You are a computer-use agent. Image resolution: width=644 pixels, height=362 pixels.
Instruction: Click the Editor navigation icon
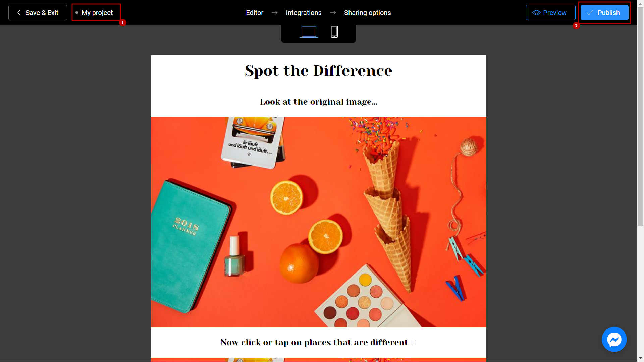click(x=254, y=12)
